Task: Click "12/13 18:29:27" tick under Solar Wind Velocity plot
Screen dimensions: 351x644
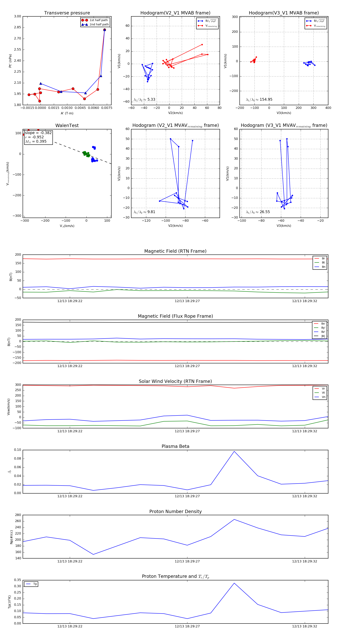Action: pos(187,431)
